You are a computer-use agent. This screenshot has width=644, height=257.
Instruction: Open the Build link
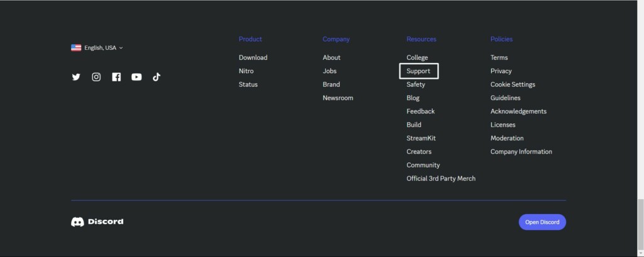414,125
